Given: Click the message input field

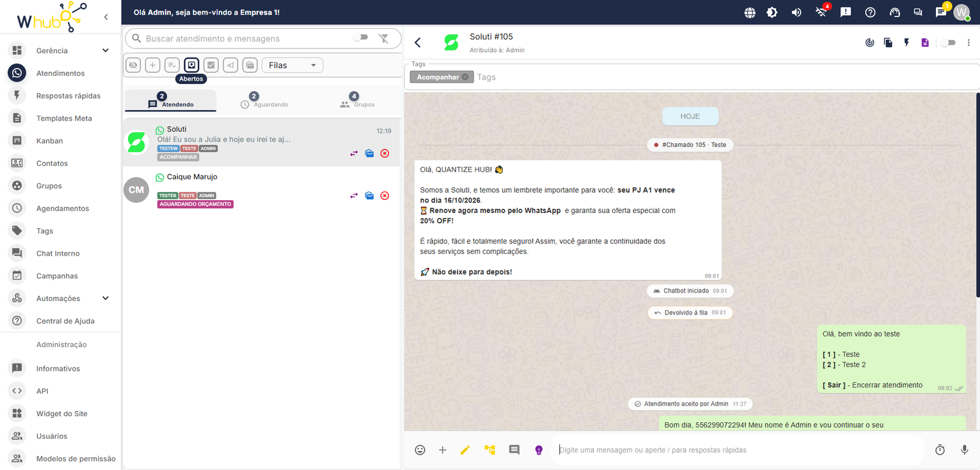Looking at the screenshot, I should pyautogui.click(x=738, y=450).
